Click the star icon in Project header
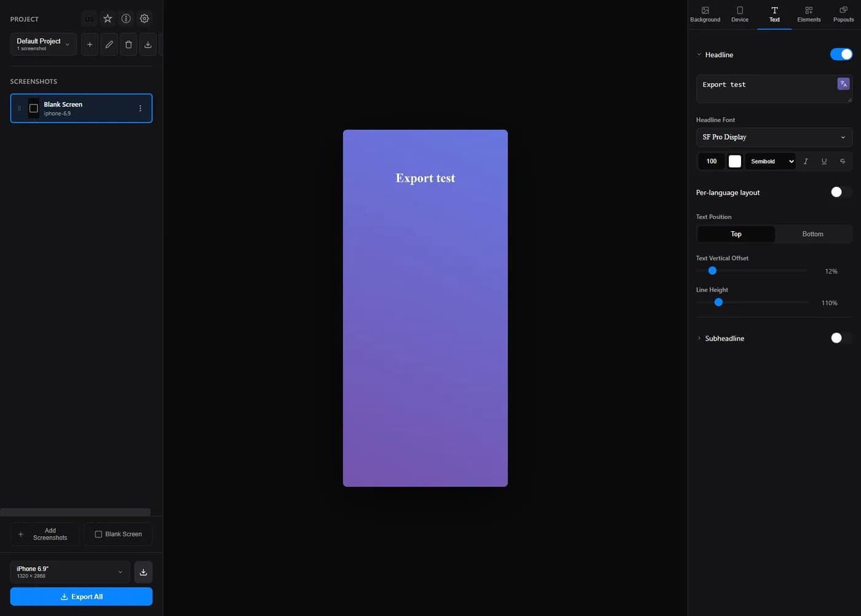The image size is (861, 616). (108, 18)
